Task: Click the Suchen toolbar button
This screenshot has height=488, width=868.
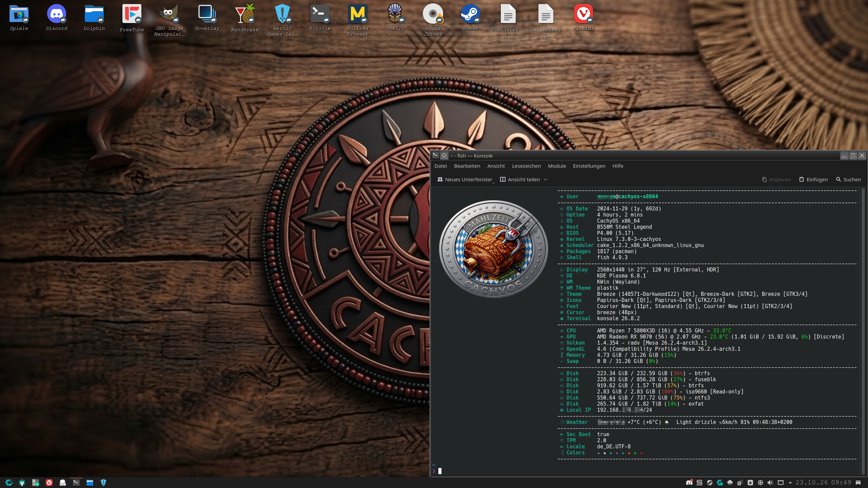Action: click(848, 180)
